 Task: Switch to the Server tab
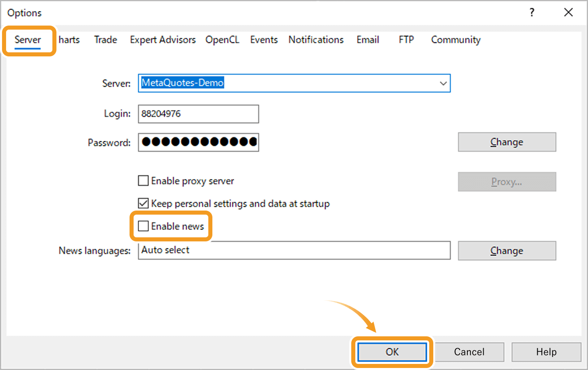point(28,40)
